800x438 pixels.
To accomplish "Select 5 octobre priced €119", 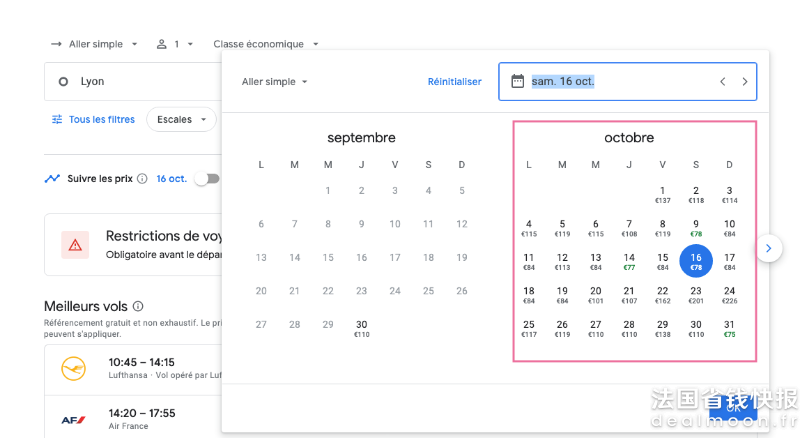I will [562, 228].
